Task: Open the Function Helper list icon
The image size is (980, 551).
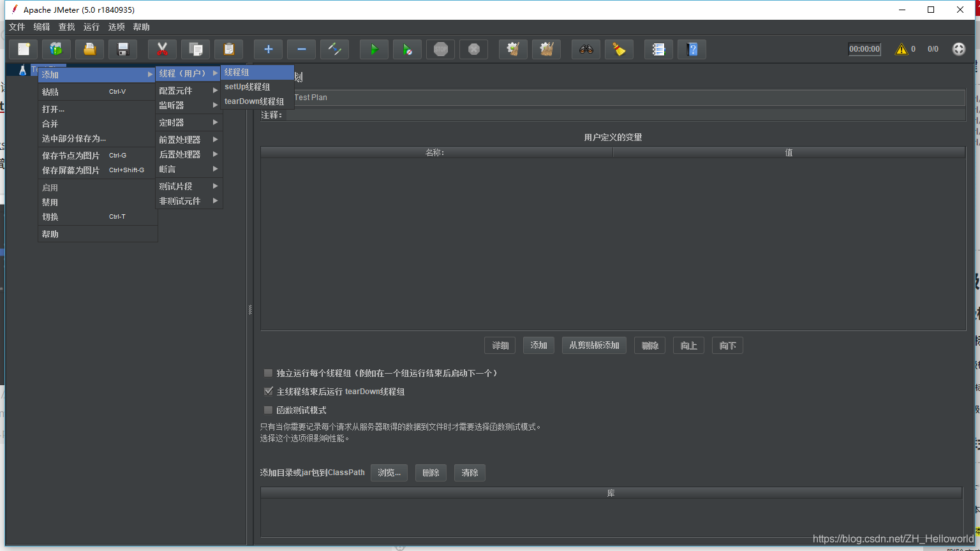Action: pos(659,49)
